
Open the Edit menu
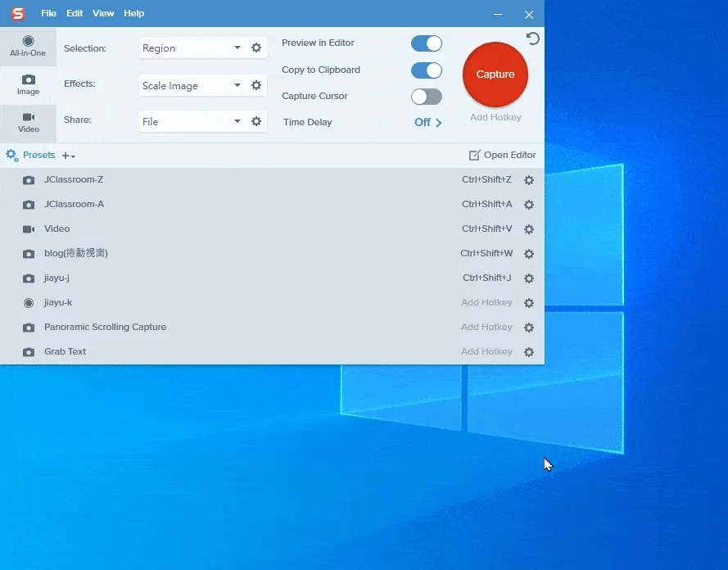tap(75, 13)
